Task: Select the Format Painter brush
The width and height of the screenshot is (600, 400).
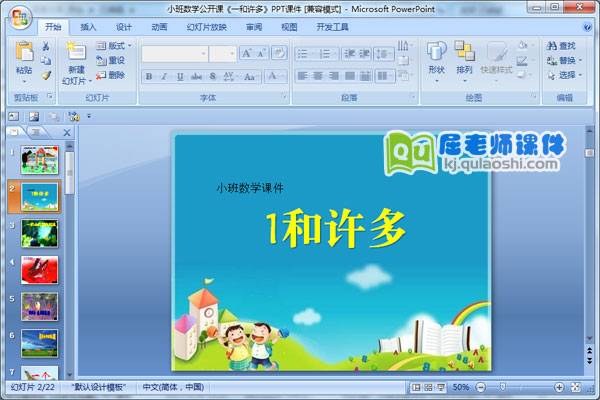Action: [46, 75]
